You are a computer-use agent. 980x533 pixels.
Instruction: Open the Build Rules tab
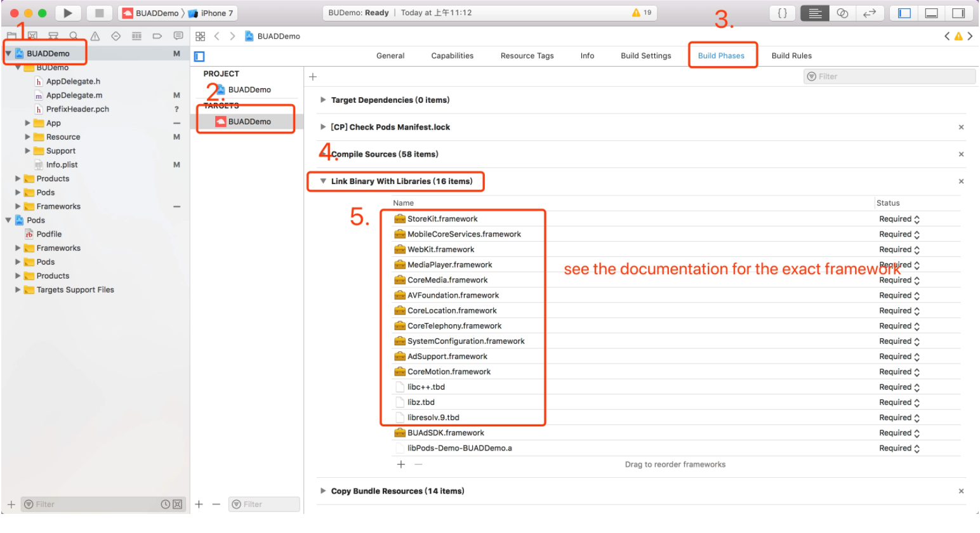coord(791,56)
